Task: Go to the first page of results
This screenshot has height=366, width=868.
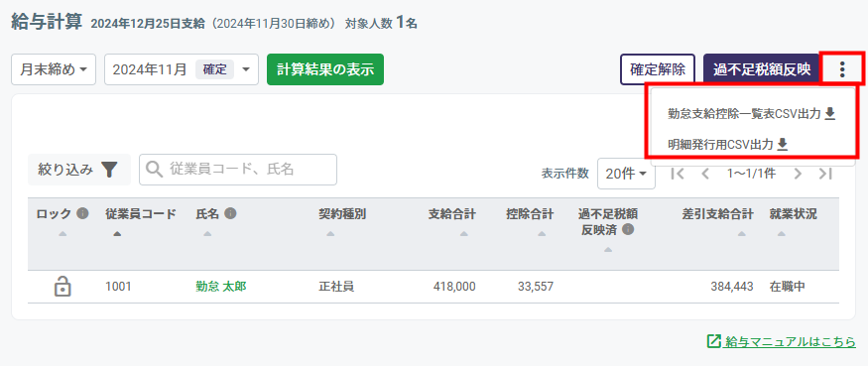Action: [677, 174]
